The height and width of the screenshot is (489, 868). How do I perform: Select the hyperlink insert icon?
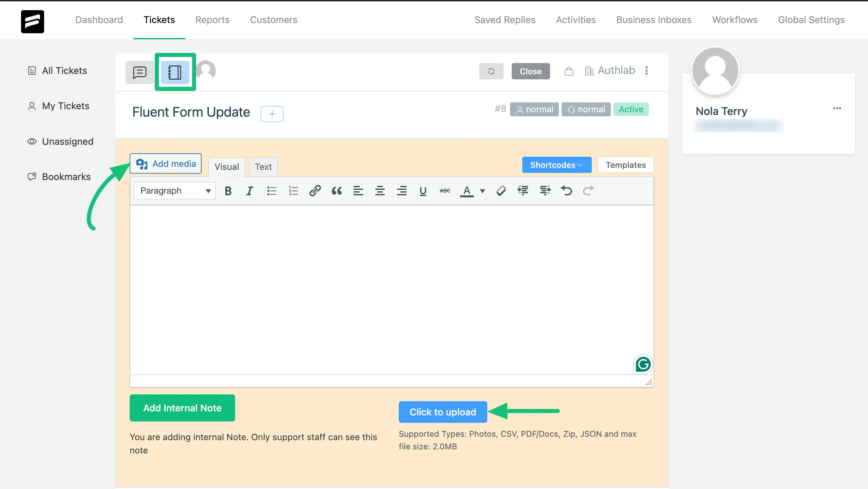[314, 191]
